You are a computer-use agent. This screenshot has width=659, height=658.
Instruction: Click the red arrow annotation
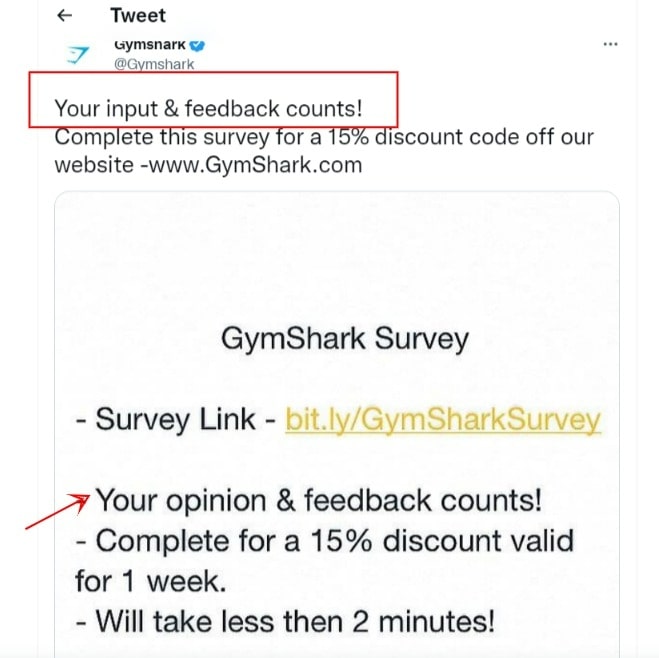(x=58, y=511)
